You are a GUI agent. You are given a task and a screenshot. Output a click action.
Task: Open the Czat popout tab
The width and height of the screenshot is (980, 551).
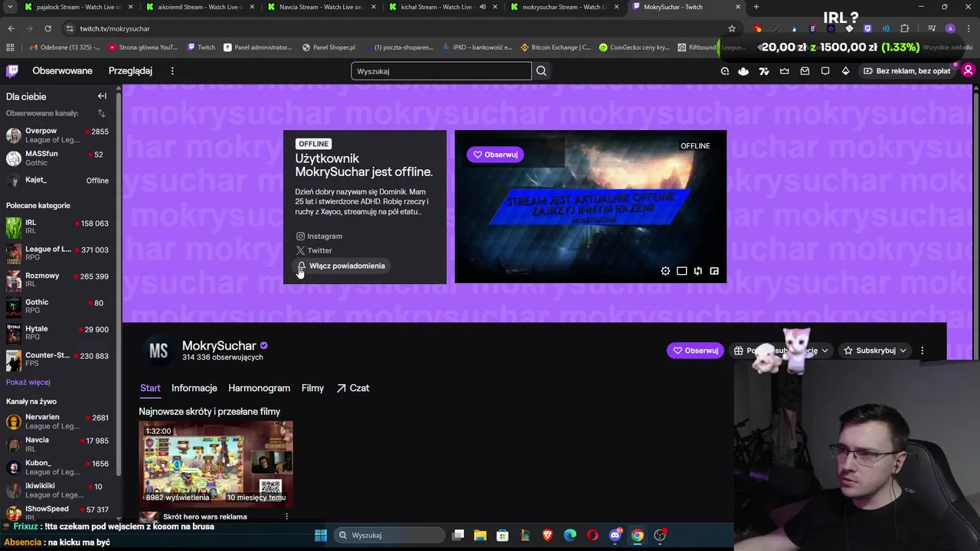click(353, 388)
